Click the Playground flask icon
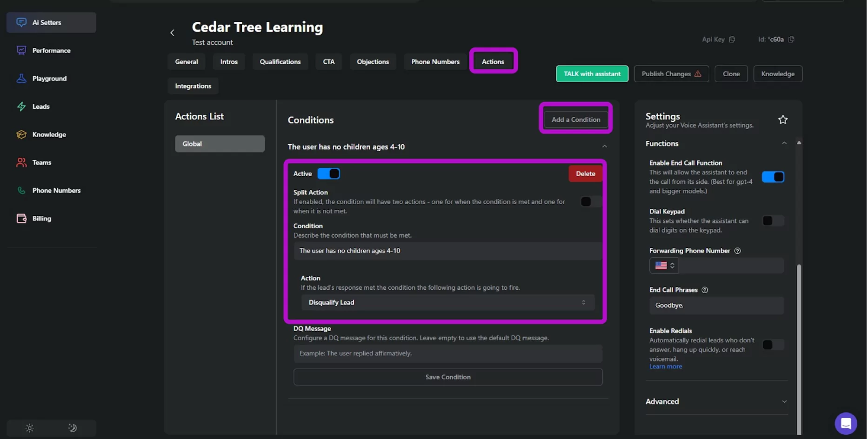 21,78
